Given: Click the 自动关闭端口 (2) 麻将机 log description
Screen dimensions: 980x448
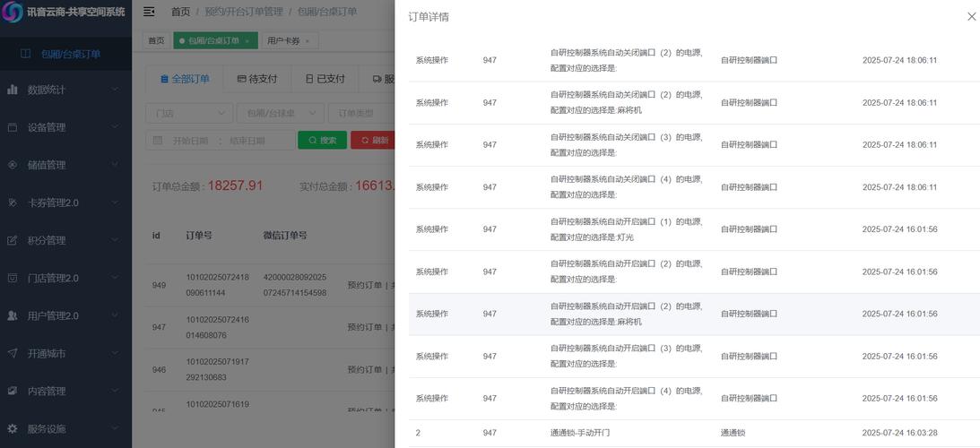Looking at the screenshot, I should [x=626, y=102].
